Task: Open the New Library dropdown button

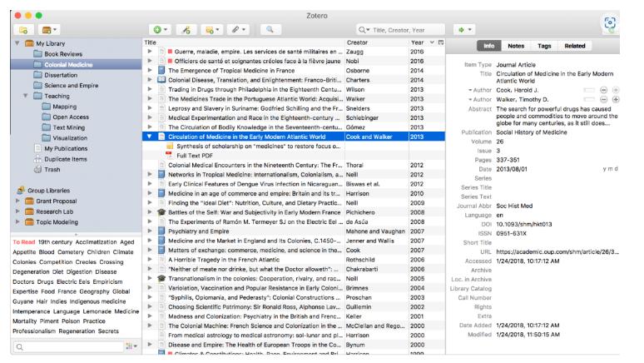Action: click(49, 30)
